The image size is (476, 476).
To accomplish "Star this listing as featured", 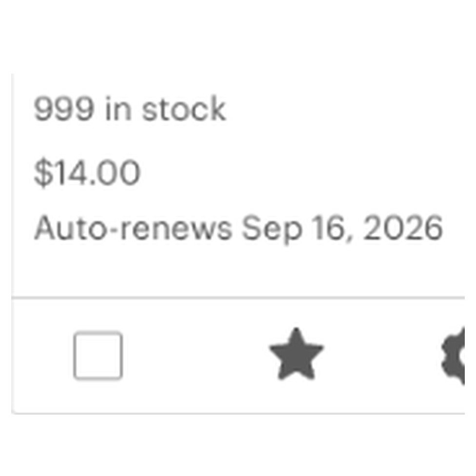I will pos(297,355).
